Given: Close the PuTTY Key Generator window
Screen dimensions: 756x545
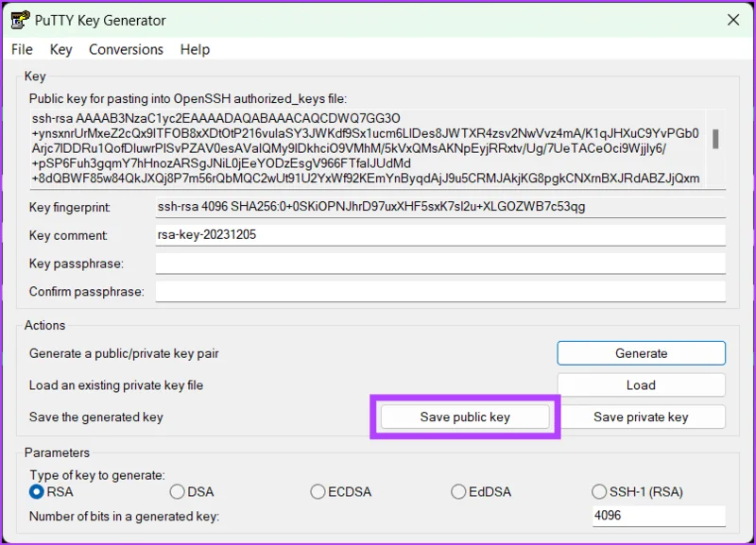Looking at the screenshot, I should tap(733, 20).
